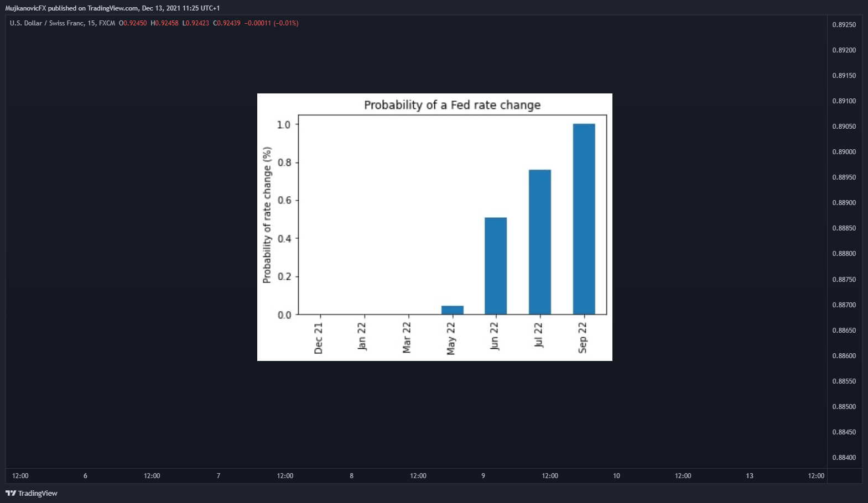The width and height of the screenshot is (868, 503).
Task: Click the 0.8 y-axis tick label
Action: [284, 163]
